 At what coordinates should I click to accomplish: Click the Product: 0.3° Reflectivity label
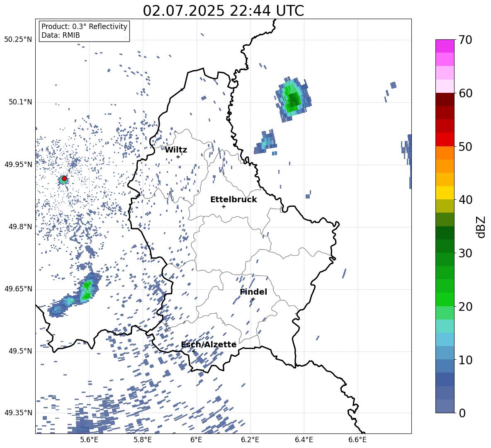click(x=84, y=27)
